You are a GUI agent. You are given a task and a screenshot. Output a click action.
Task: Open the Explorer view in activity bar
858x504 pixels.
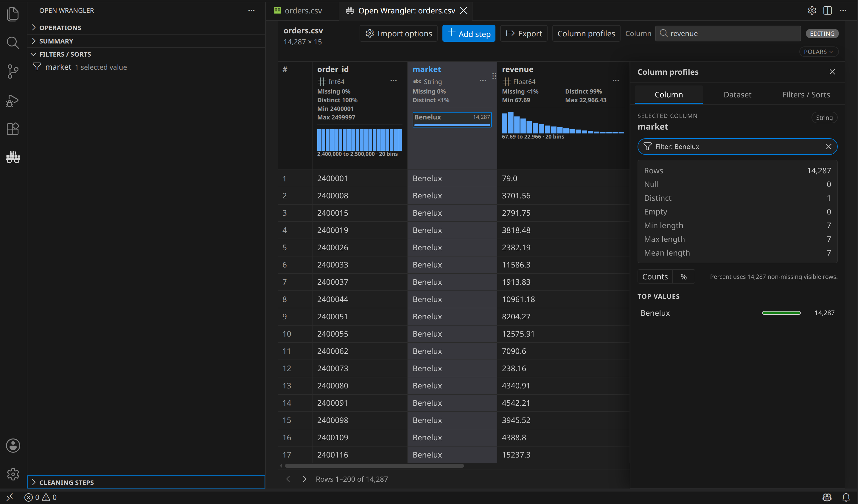(13, 14)
